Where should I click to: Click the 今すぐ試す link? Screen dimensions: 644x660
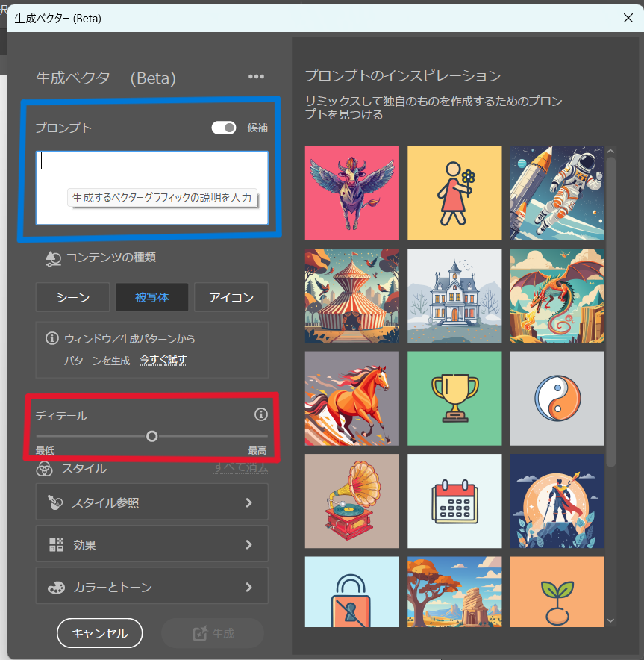(x=163, y=360)
